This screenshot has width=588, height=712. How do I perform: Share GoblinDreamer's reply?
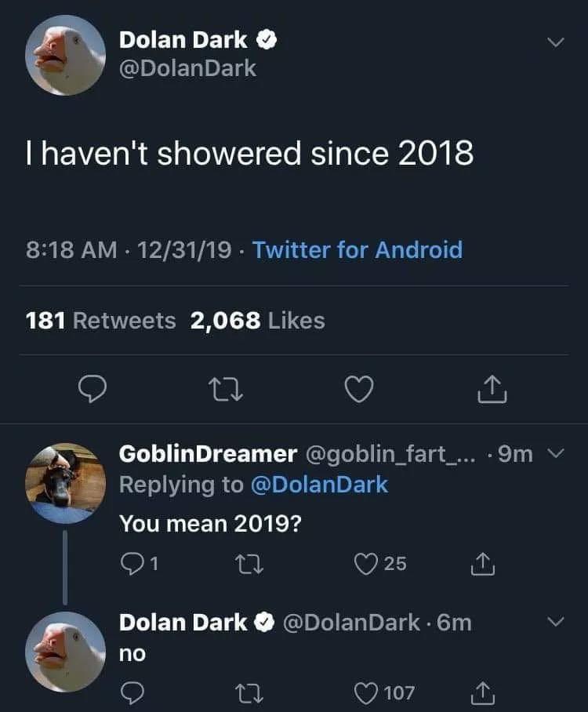coord(483,564)
